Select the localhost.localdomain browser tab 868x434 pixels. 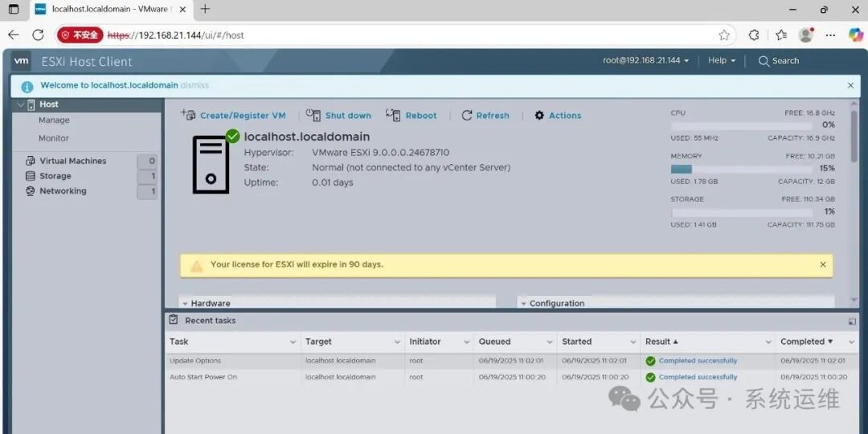click(111, 10)
